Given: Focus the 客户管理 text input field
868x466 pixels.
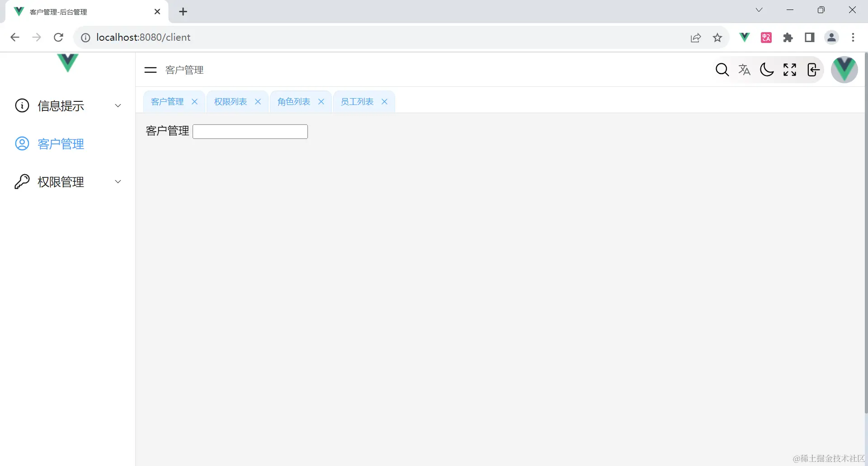Looking at the screenshot, I should [250, 132].
